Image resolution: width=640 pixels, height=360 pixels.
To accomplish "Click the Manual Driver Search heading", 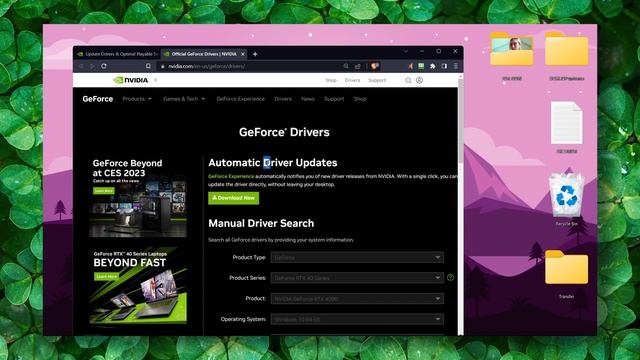I will click(x=261, y=223).
